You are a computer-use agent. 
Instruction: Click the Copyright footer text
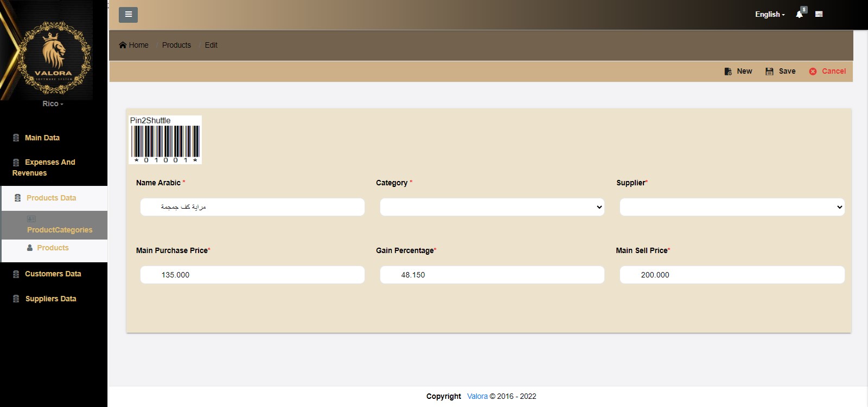coord(444,396)
